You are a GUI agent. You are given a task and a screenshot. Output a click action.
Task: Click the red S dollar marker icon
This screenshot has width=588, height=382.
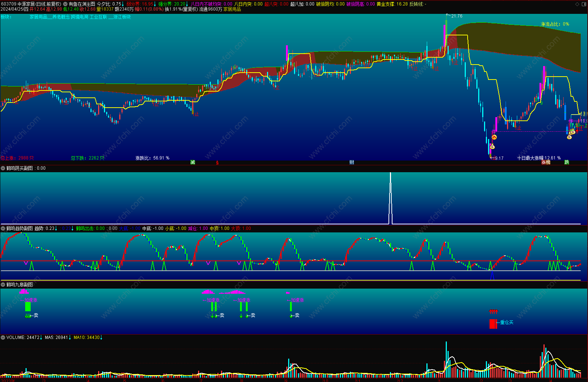(217, 163)
